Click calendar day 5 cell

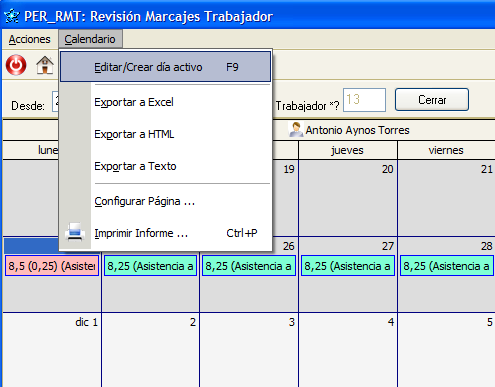(x=446, y=350)
